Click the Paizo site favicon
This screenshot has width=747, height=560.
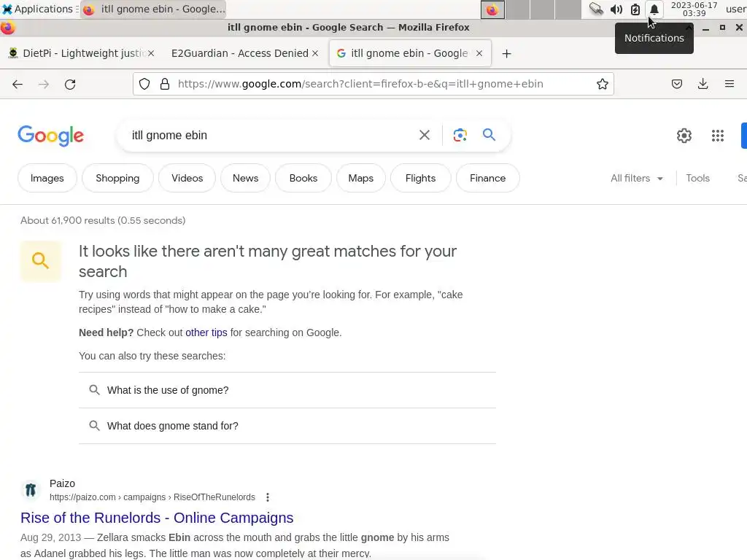click(x=31, y=489)
